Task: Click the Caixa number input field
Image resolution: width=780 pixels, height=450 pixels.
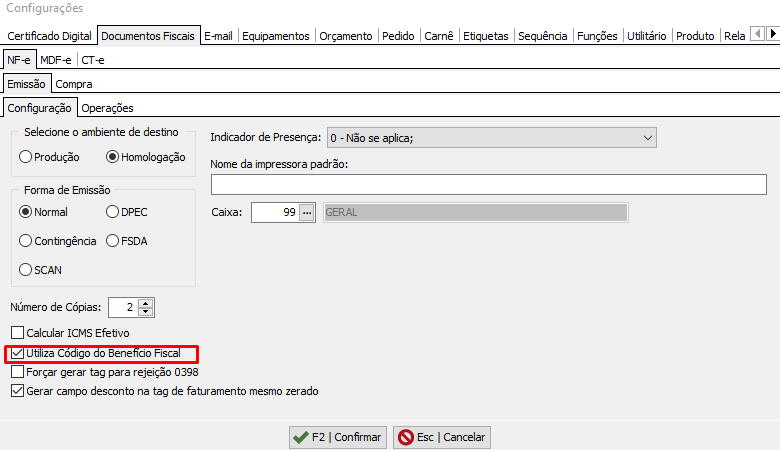Action: [274, 212]
